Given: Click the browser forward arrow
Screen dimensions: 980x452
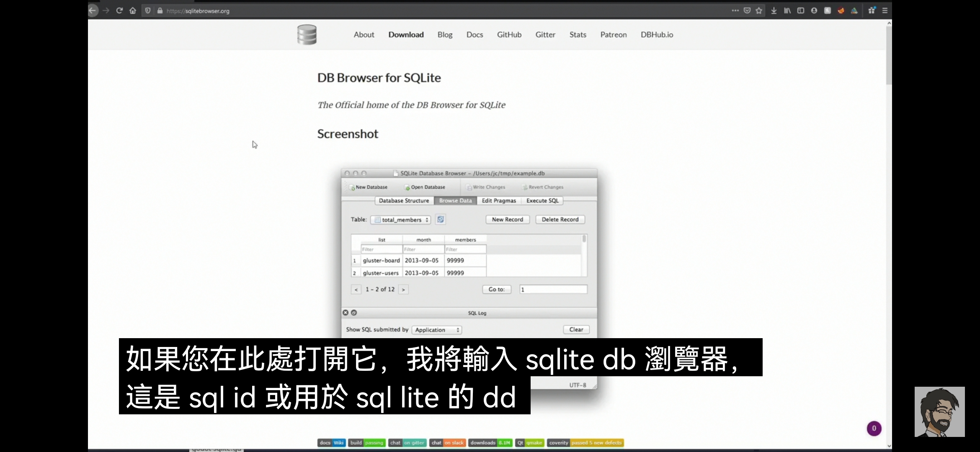Looking at the screenshot, I should coord(106,10).
